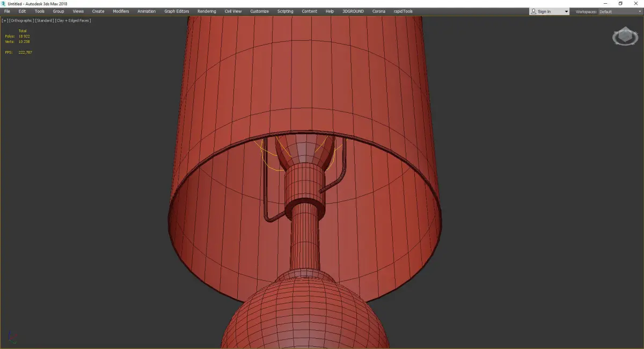The height and width of the screenshot is (349, 644).
Task: Open the Help menu
Action: 330,11
